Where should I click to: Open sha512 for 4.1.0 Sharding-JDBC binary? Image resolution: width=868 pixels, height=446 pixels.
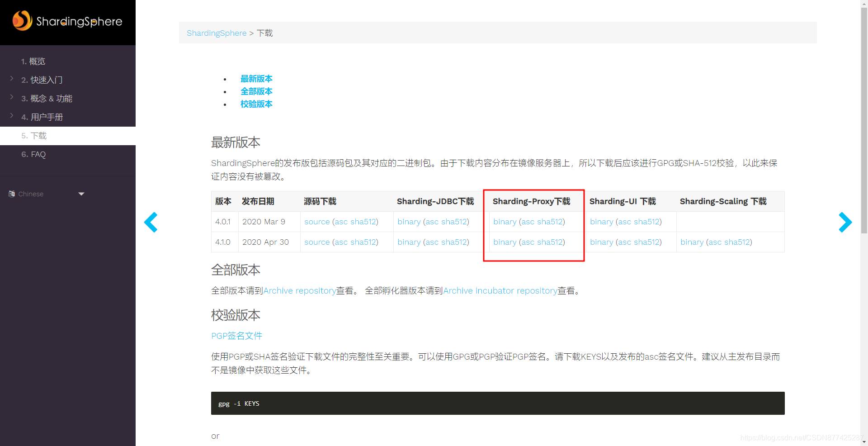454,242
